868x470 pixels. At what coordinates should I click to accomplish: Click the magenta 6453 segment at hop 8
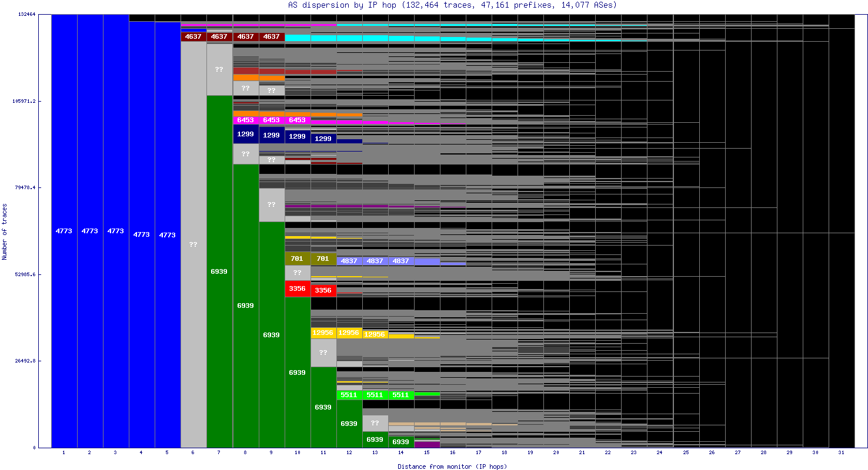[245, 120]
